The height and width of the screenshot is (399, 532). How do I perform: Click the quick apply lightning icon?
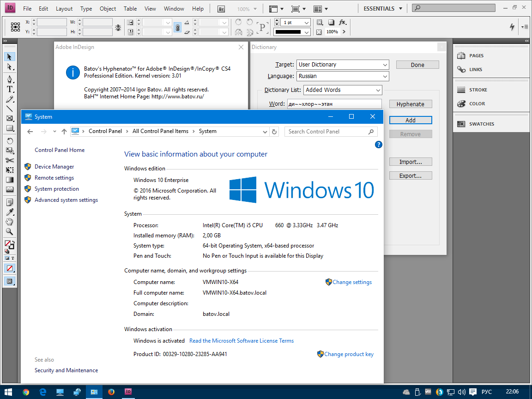(512, 27)
